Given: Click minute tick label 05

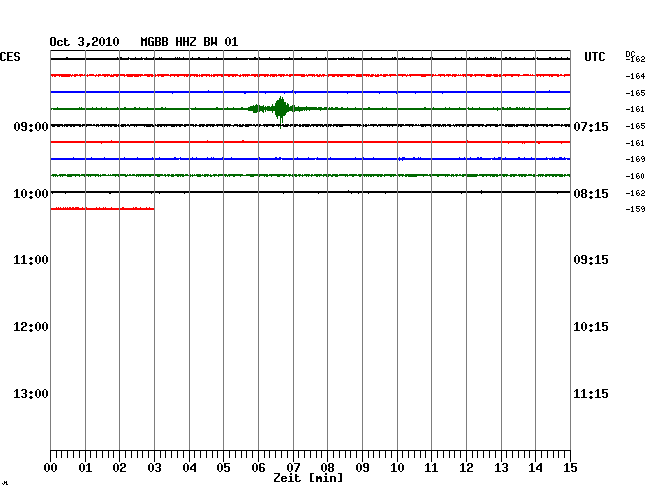Looking at the screenshot, I should tap(223, 468).
